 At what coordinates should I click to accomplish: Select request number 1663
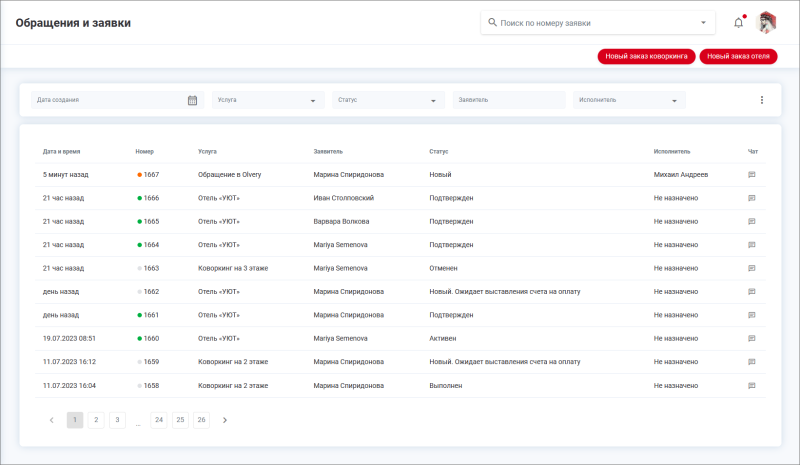pos(151,268)
